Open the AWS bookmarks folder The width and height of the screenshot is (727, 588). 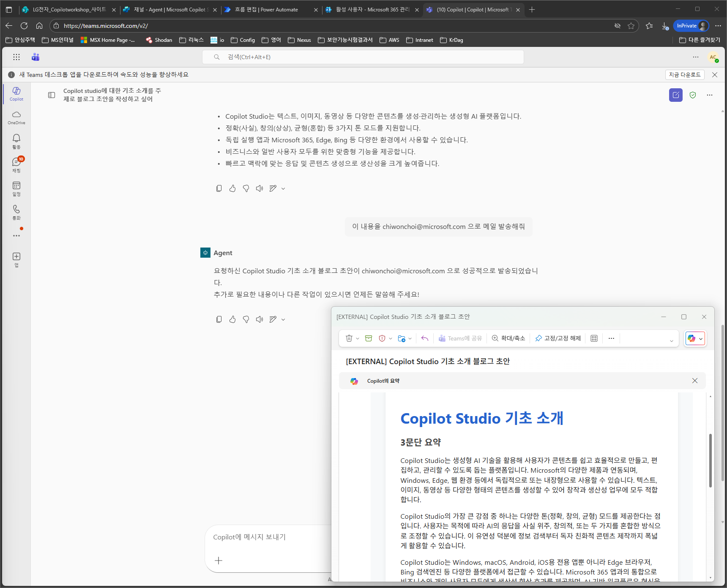pos(389,40)
